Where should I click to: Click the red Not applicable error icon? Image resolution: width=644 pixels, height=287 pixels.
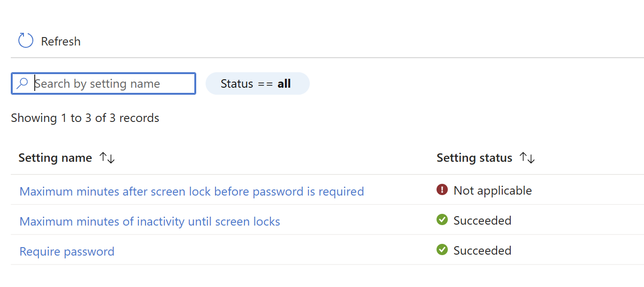click(442, 190)
